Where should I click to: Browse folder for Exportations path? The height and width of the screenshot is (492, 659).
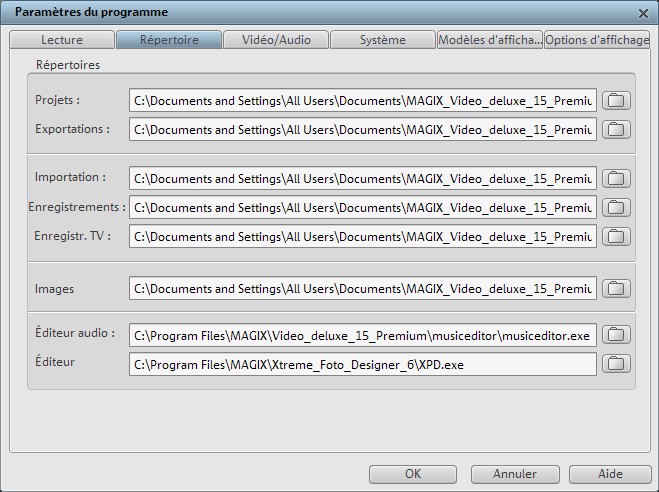point(616,129)
